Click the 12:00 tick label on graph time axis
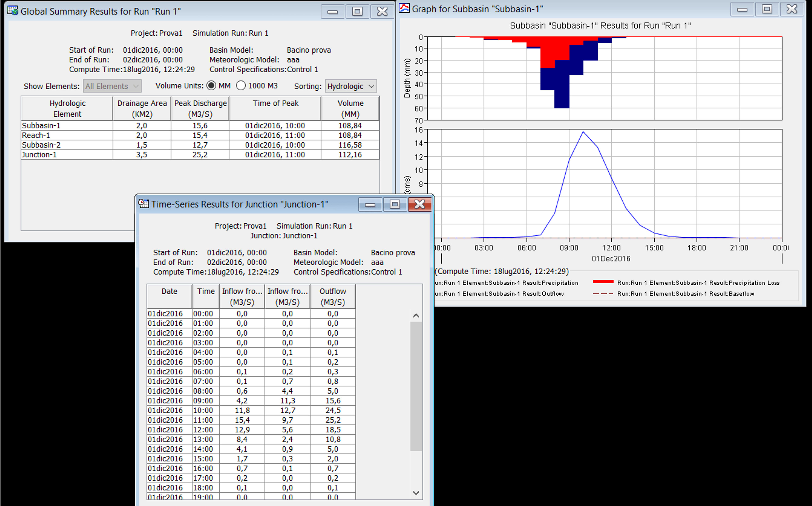This screenshot has width=812, height=506. point(611,248)
